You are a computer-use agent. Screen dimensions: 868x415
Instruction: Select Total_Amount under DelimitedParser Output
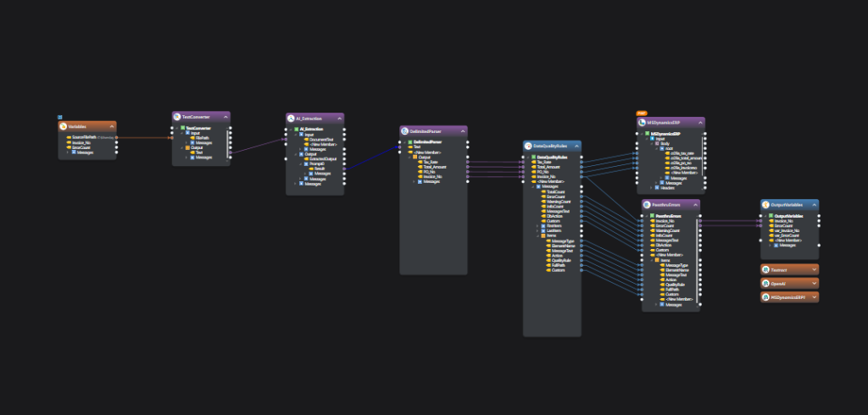pyautogui.click(x=431, y=167)
